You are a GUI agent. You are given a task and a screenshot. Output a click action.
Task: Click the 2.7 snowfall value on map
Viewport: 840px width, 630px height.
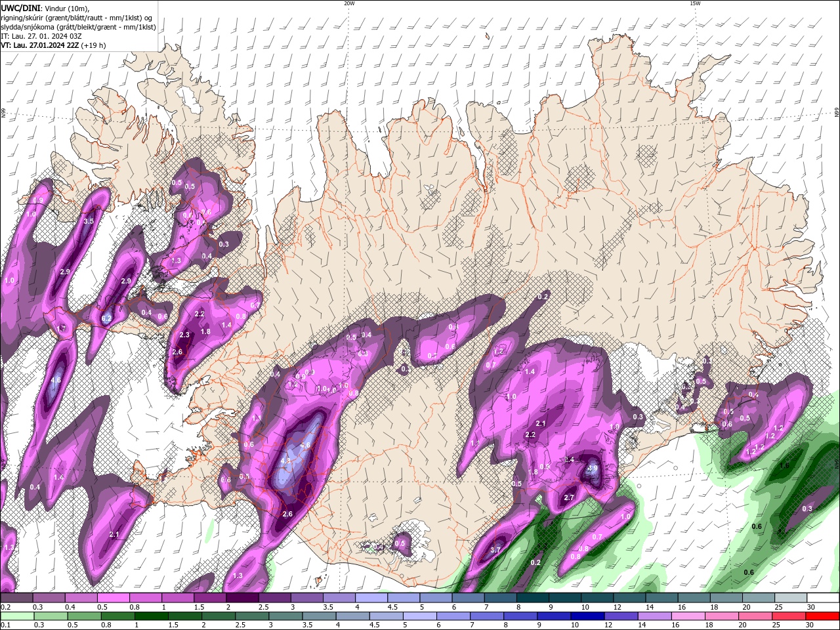pyautogui.click(x=569, y=497)
